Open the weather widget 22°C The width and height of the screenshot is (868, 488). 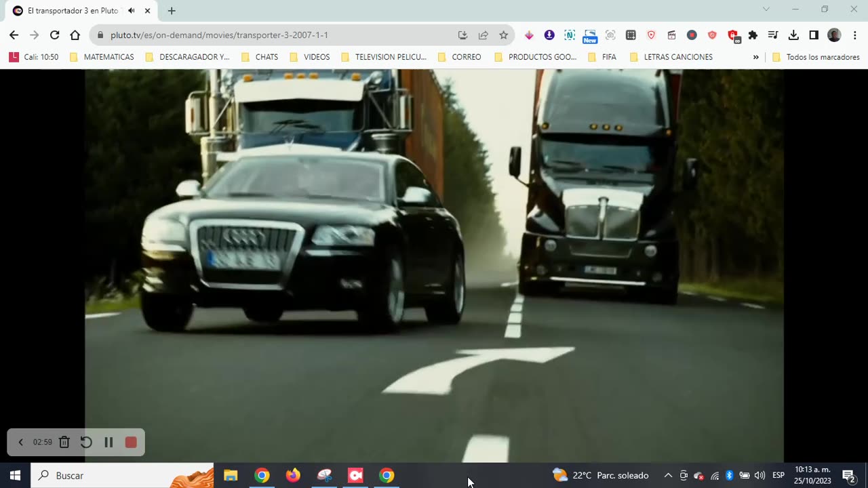pos(601,475)
